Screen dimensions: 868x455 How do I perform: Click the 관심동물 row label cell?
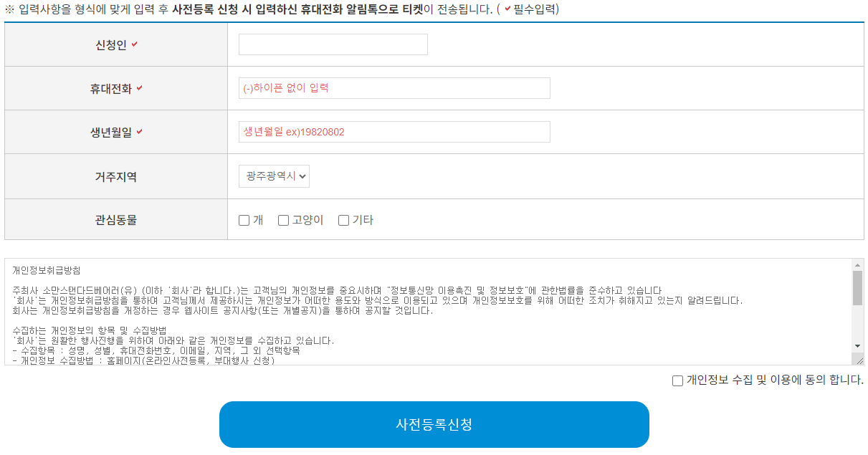tap(115, 220)
